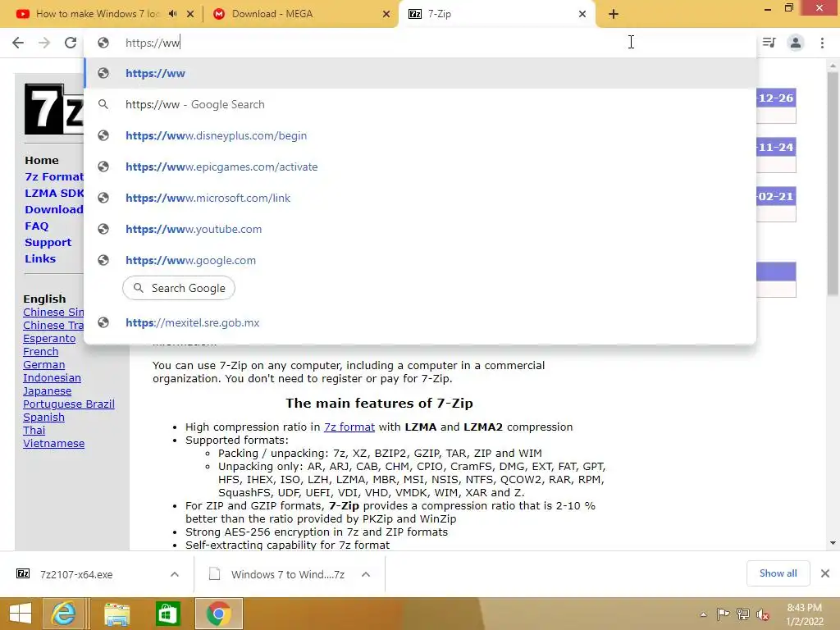
Task: Show hidden system tray icons
Action: pos(703,614)
